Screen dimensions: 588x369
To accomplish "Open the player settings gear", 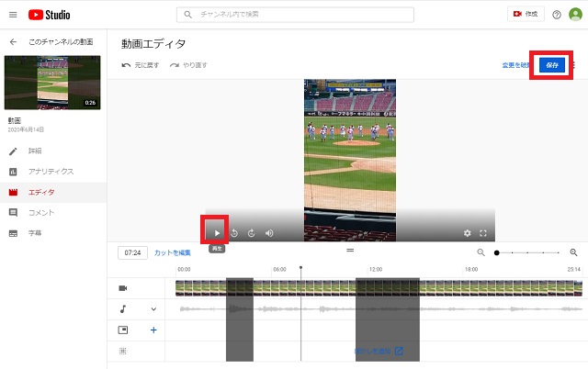I will 468,233.
